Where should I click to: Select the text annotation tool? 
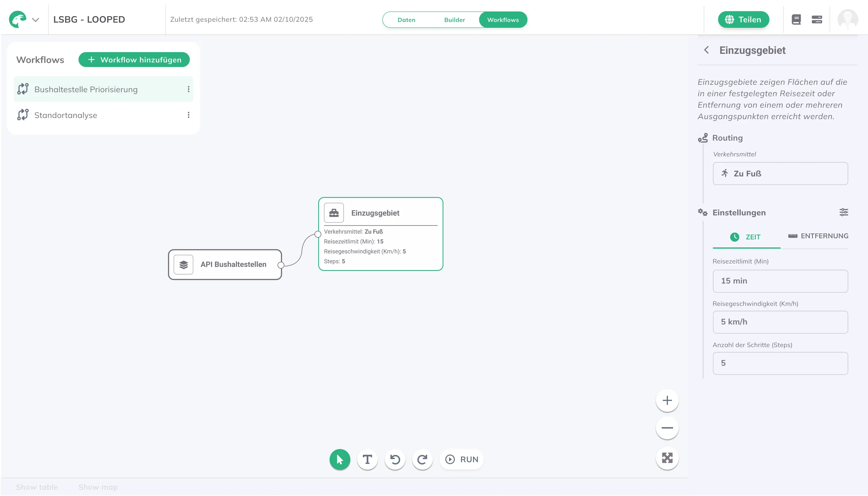point(367,459)
